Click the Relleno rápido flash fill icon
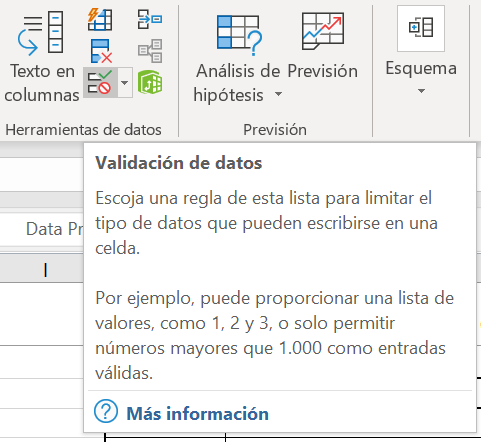Viewport: 481px width, 442px height. [x=100, y=20]
